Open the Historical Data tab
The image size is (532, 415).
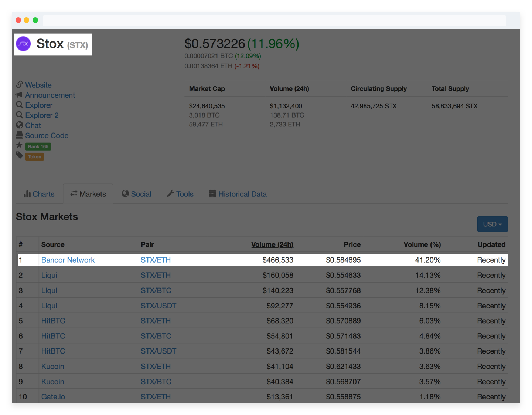click(238, 194)
